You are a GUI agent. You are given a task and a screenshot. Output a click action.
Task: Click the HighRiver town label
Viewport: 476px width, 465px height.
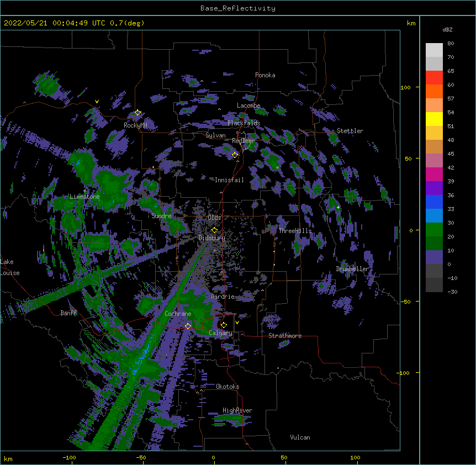tap(237, 410)
